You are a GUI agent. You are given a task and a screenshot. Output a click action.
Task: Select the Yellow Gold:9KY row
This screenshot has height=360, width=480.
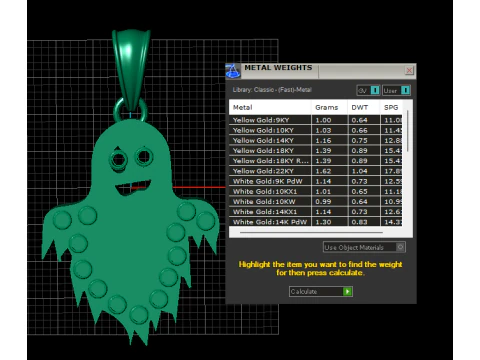315,120
